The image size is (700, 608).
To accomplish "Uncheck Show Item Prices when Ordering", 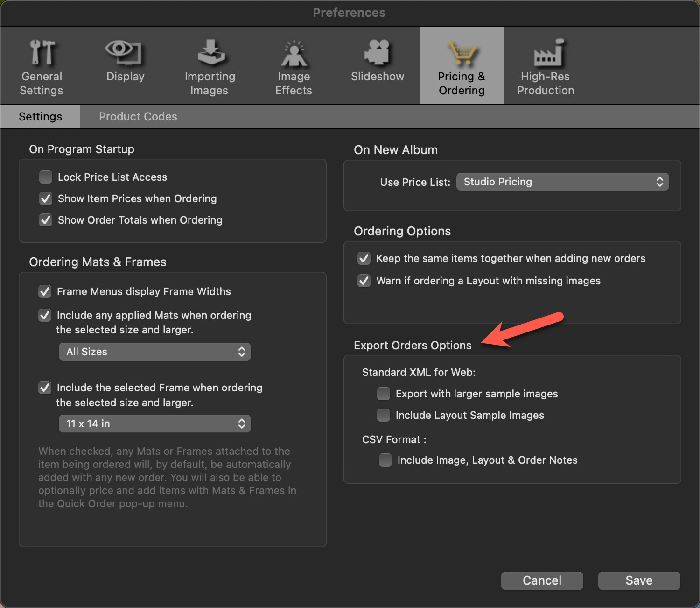I will 46,198.
